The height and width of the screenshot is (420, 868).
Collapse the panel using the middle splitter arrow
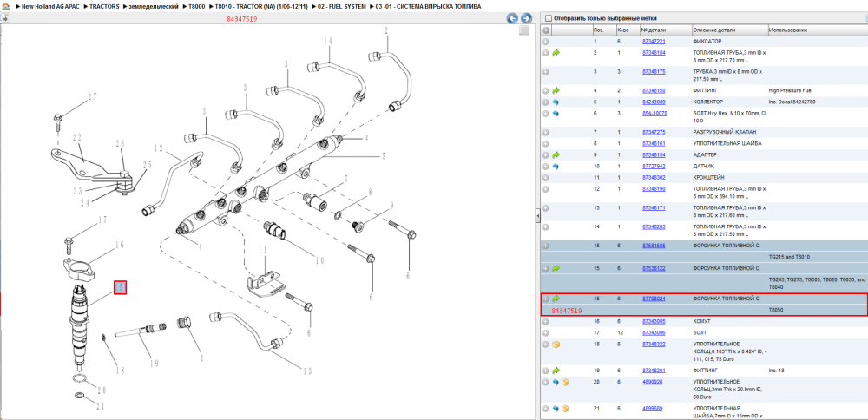click(537, 218)
